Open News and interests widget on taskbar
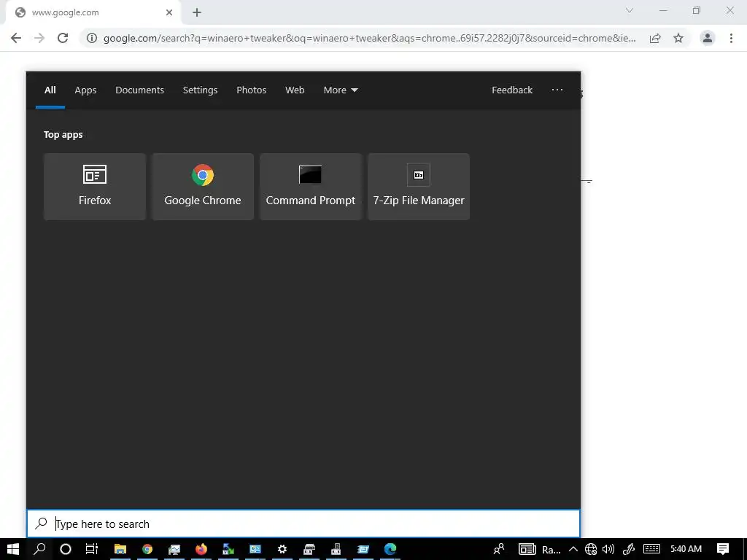The width and height of the screenshot is (747, 560). 539,549
